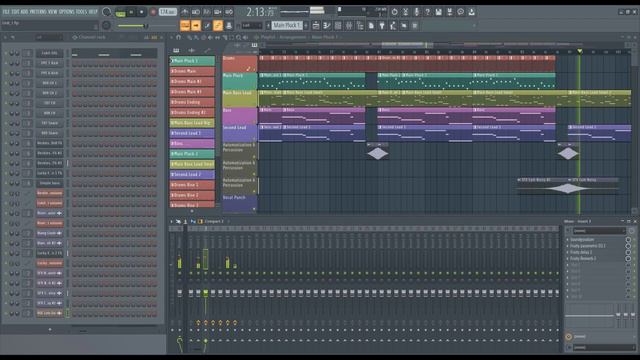Select Main Pluck 2 pattern in picker
This screenshot has width=640, height=360.
[x=192, y=154]
